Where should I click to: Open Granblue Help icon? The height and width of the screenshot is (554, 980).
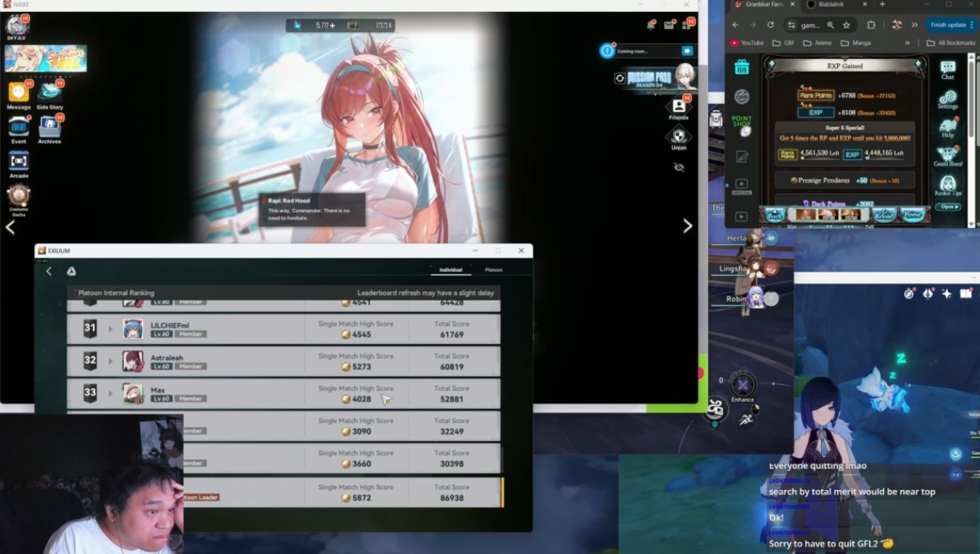[x=947, y=129]
